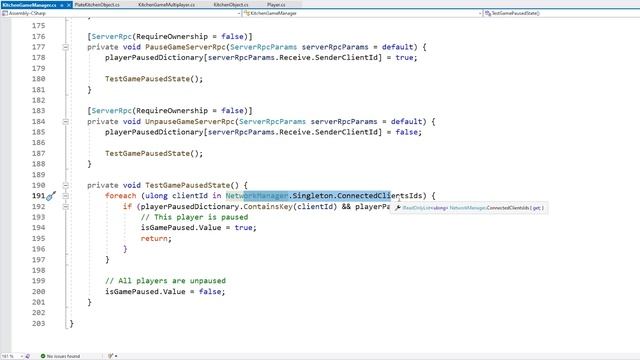This screenshot has width=640, height=360.
Task: Click UnpauseGameServerRpc method name on line 184
Action: point(190,121)
